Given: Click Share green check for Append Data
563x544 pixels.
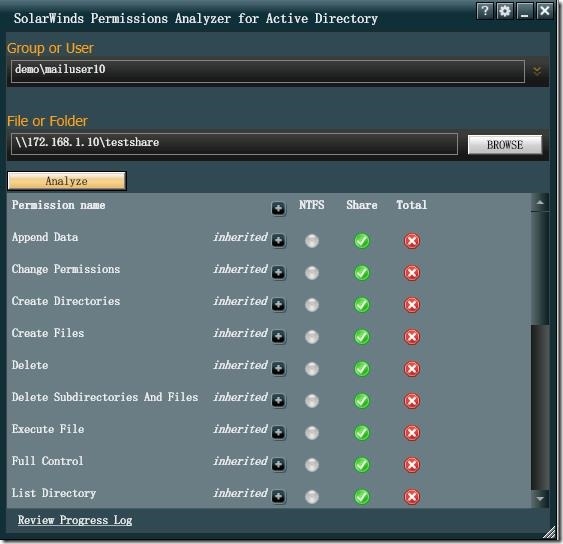Looking at the screenshot, I should (x=362, y=241).
